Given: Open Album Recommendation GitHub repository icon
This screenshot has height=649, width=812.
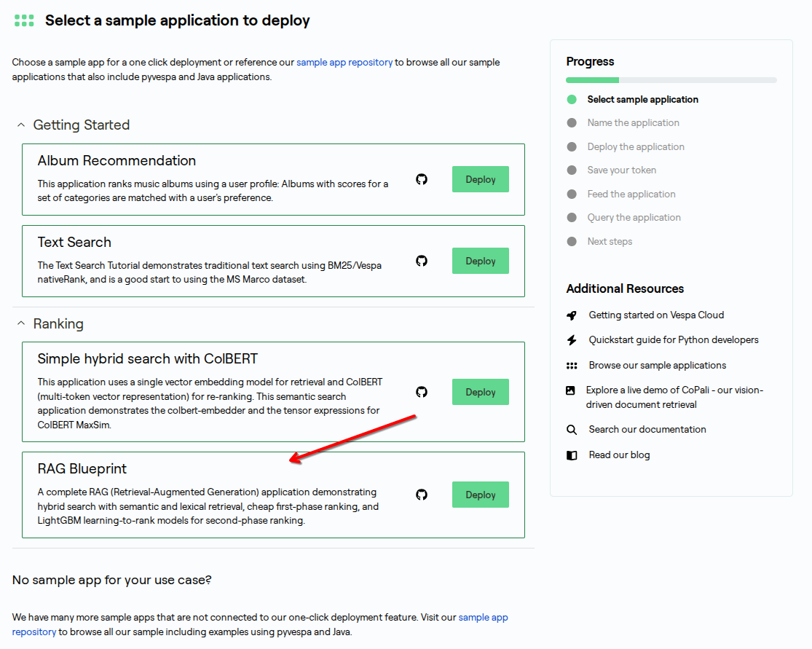Looking at the screenshot, I should [422, 179].
